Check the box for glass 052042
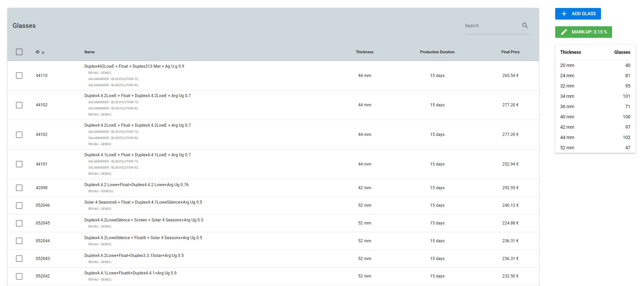644x286 pixels. coord(19,276)
